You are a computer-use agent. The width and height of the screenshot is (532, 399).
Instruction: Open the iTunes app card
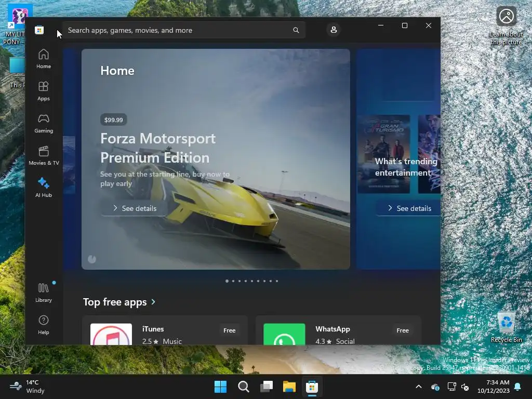click(165, 331)
